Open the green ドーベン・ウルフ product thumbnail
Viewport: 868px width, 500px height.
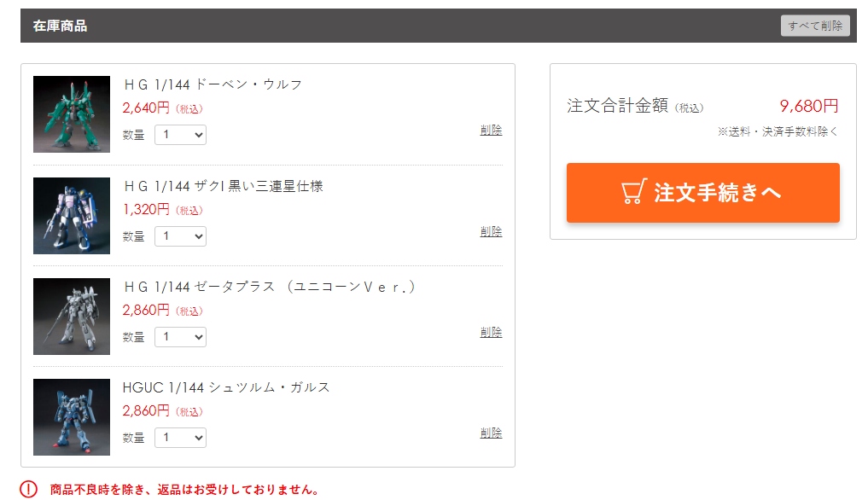coord(72,114)
